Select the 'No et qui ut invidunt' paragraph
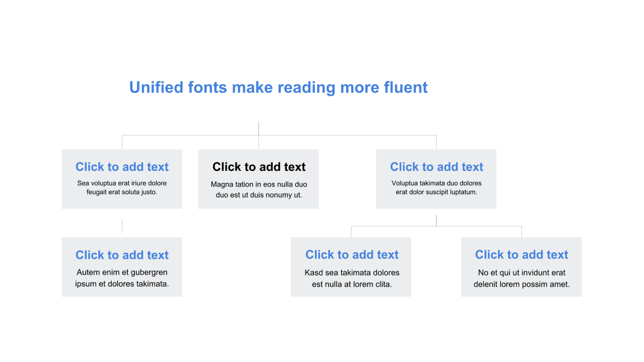Viewport: 644px width, 362px height. pos(521,279)
